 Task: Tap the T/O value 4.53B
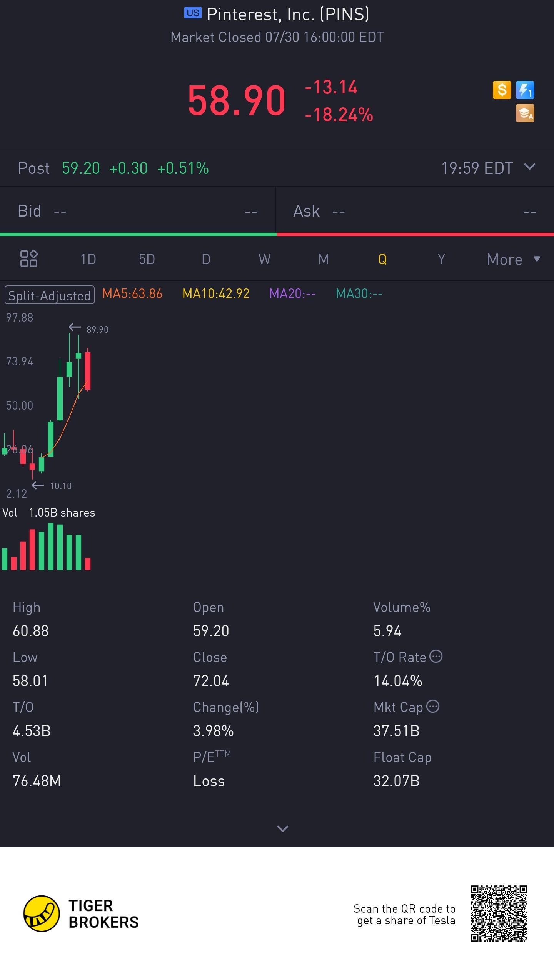pyautogui.click(x=32, y=731)
